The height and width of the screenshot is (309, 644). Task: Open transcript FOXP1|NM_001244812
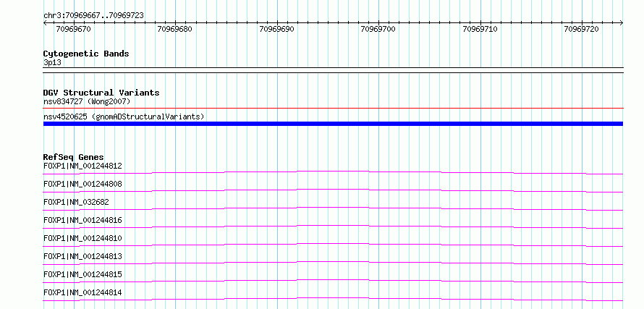coord(82,166)
